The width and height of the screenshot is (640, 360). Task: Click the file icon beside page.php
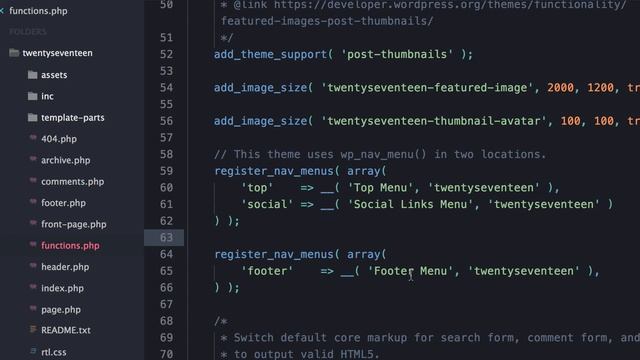click(x=33, y=309)
